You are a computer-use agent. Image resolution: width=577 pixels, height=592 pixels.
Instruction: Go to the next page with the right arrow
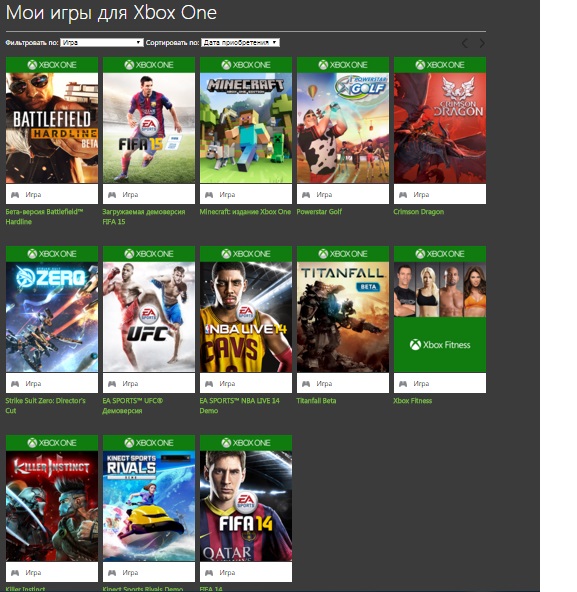point(482,43)
